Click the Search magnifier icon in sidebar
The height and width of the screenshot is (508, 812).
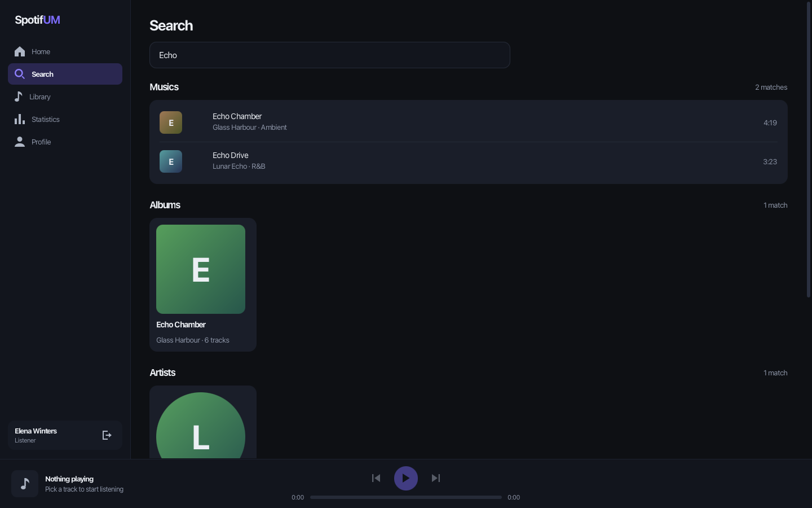coord(20,74)
